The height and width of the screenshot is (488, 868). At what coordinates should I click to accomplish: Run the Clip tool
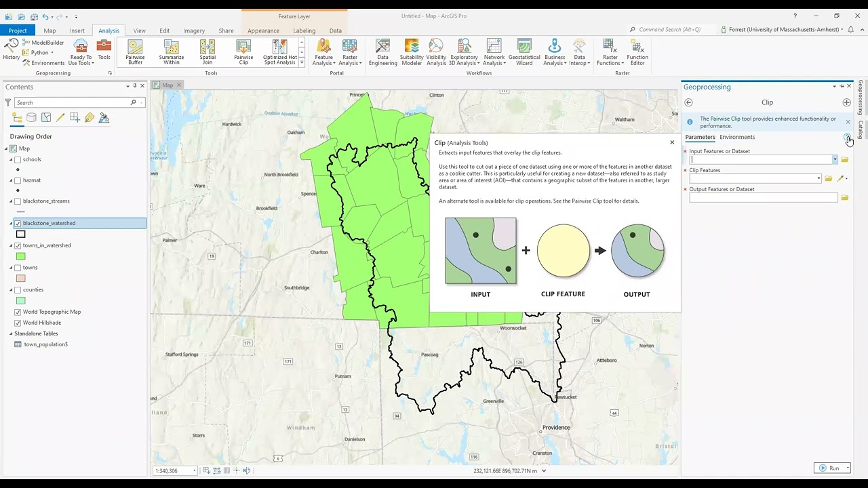[830, 468]
